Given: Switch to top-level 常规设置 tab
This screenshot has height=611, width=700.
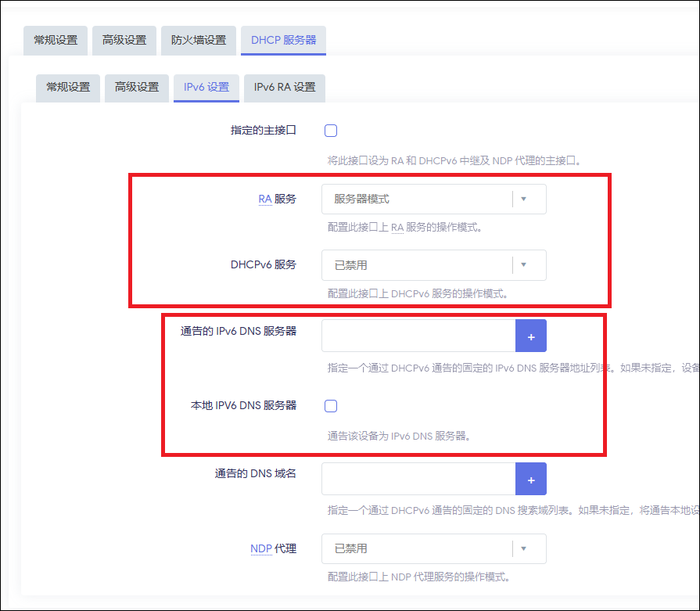Looking at the screenshot, I should click(x=56, y=40).
